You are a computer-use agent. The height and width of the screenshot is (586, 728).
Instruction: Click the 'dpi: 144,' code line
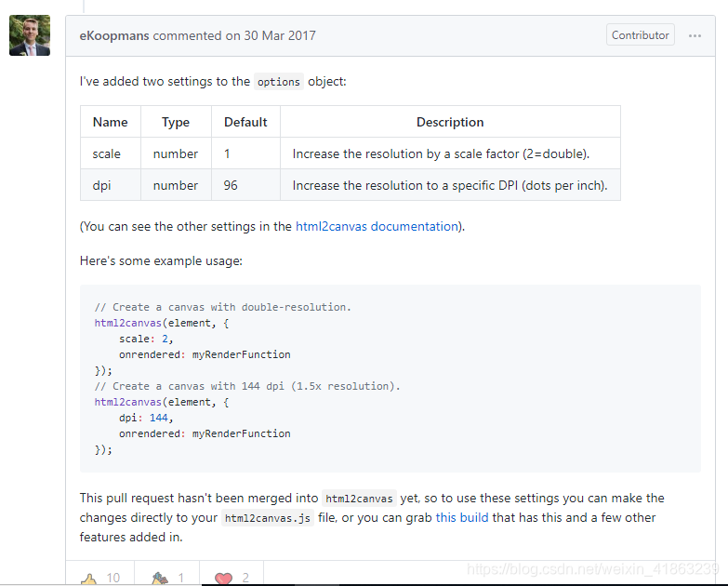click(146, 418)
